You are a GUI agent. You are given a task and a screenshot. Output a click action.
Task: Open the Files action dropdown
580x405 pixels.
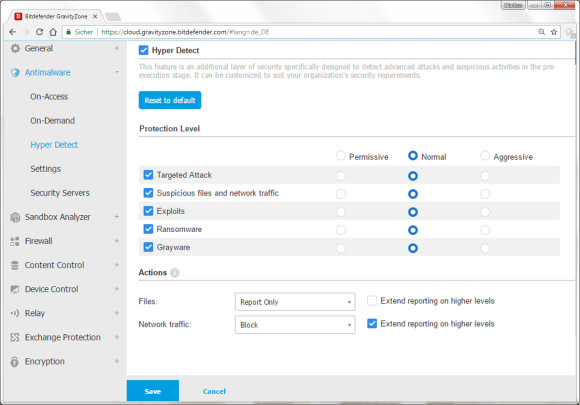pos(295,302)
